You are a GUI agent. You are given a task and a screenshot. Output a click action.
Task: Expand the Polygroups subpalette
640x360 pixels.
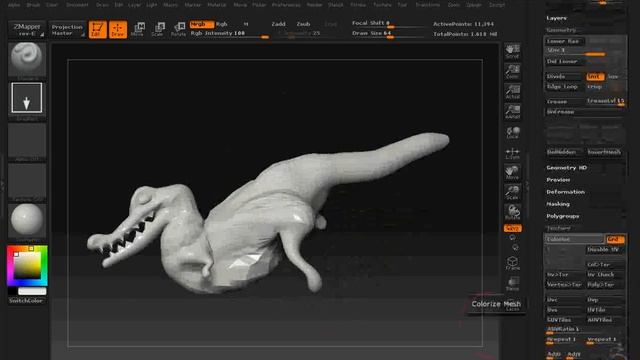562,216
